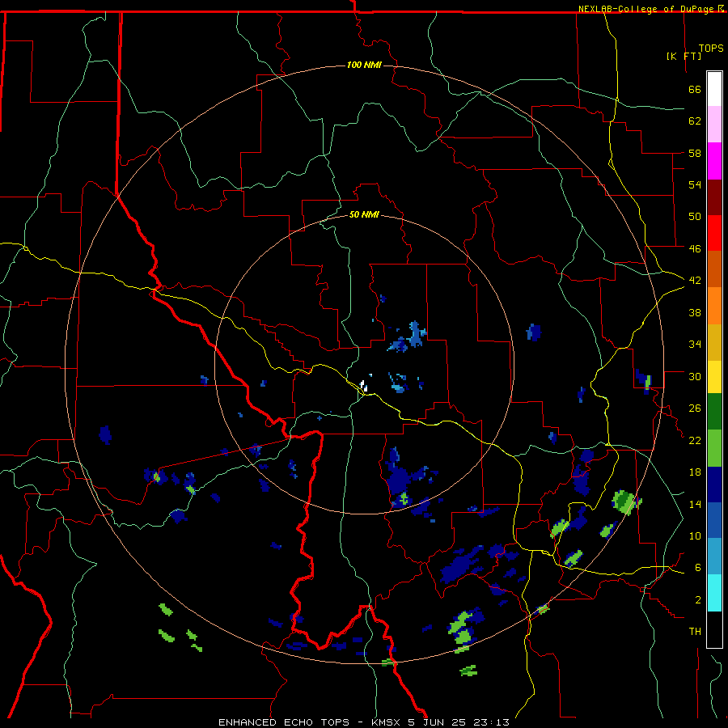The width and height of the screenshot is (728, 728).
Task: Click the 50 NMI range ring label
Action: 364,214
